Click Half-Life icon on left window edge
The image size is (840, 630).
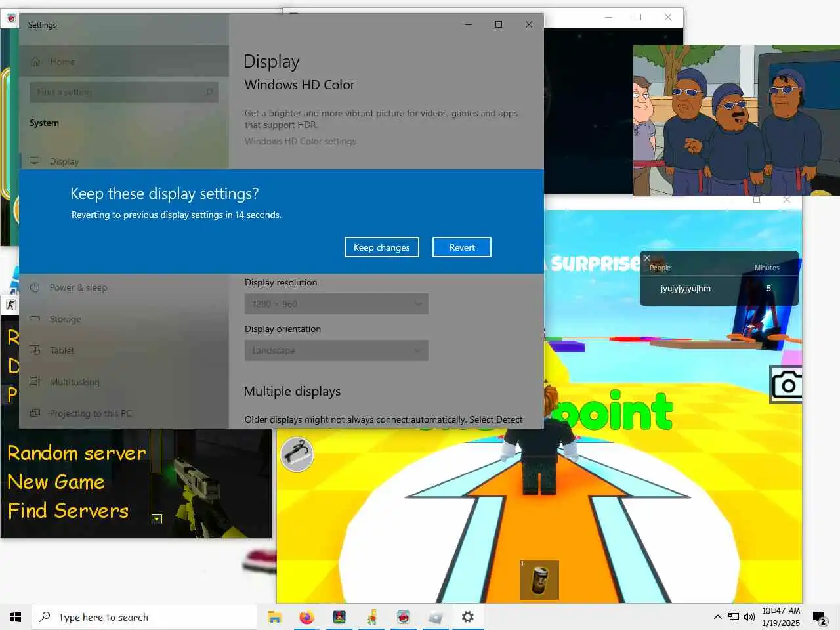click(10, 304)
